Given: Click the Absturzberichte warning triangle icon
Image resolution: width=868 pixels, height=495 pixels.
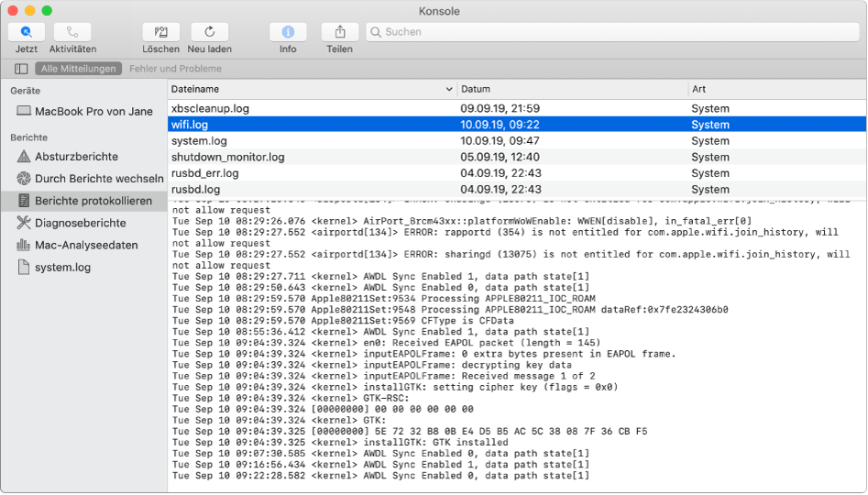Looking at the screenshot, I should (x=23, y=156).
